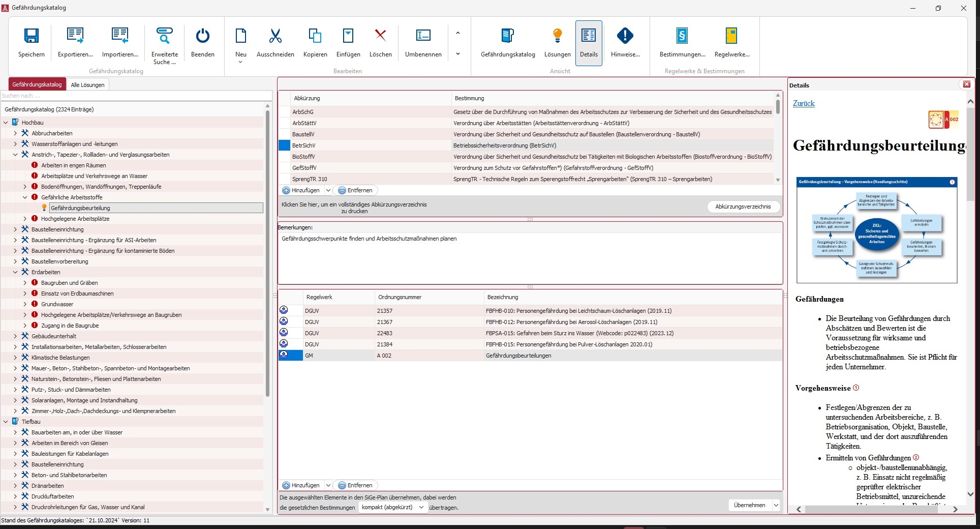Open the Übernehmen dropdown arrow

(776, 505)
